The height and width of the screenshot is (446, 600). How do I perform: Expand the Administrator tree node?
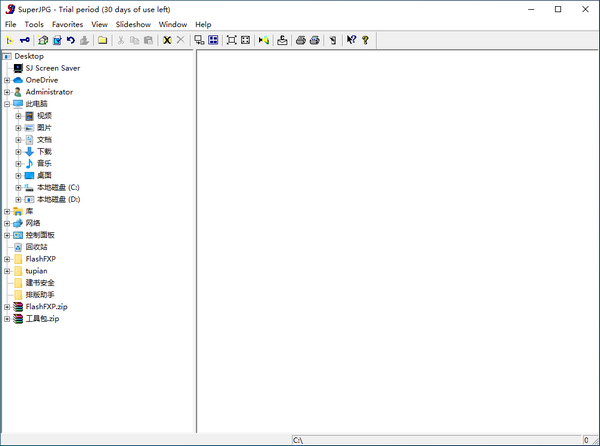pos(7,92)
